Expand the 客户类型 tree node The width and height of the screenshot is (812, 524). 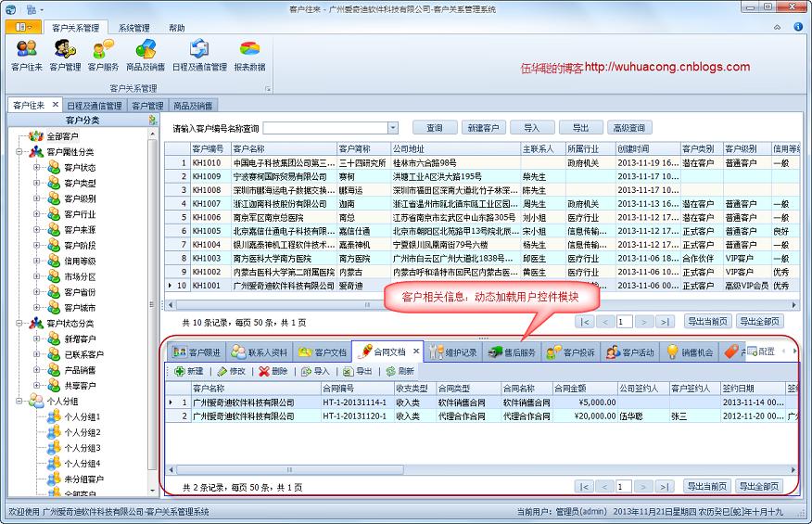click(x=37, y=183)
